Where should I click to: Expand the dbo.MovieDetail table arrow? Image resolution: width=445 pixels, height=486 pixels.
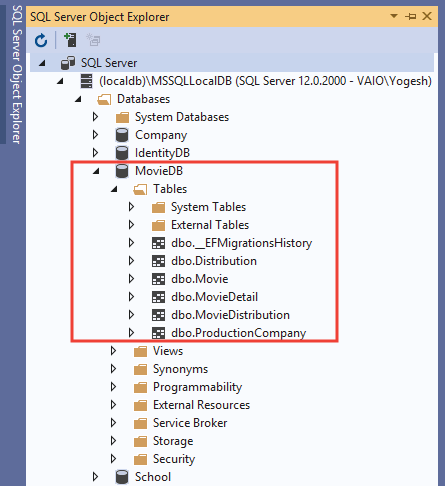[x=131, y=297]
